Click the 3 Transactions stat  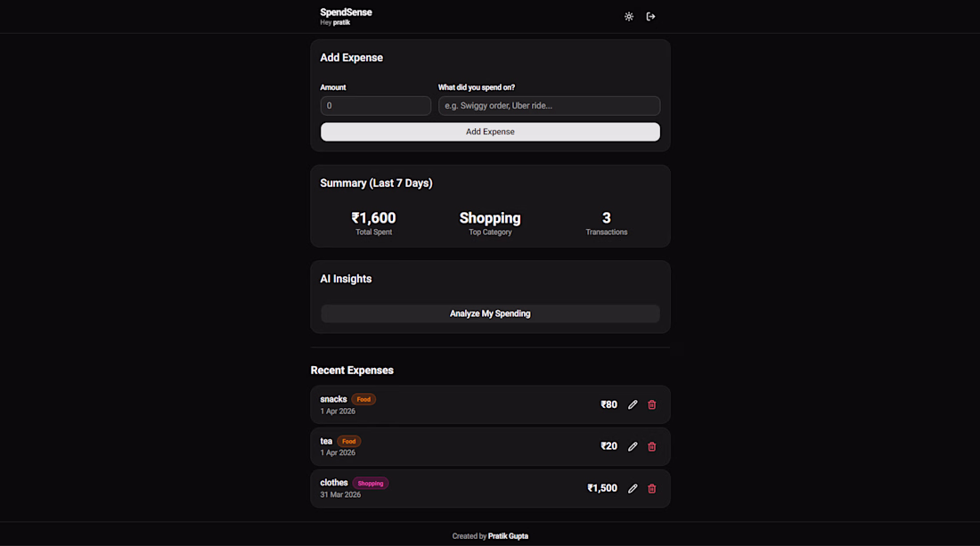tap(606, 218)
